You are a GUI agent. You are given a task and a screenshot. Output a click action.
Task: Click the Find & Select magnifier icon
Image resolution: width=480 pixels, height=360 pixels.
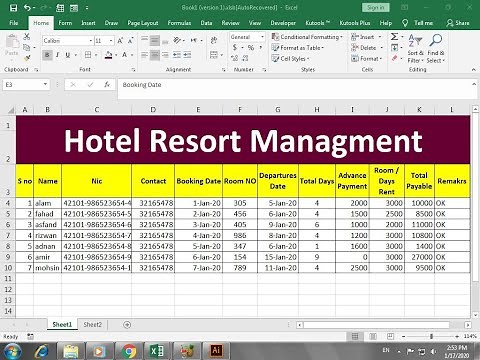[436, 41]
